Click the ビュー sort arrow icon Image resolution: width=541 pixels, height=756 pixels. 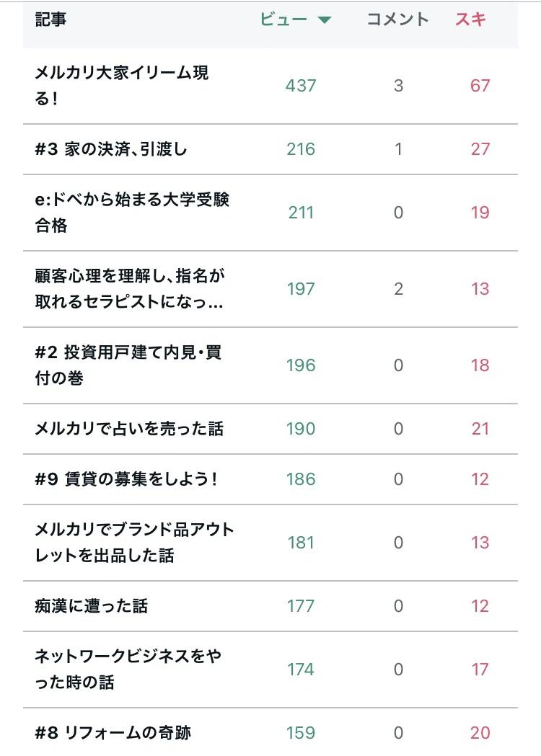325,19
